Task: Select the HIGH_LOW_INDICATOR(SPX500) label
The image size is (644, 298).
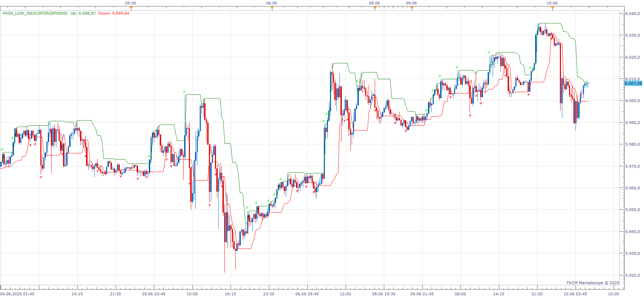Action: click(x=35, y=13)
